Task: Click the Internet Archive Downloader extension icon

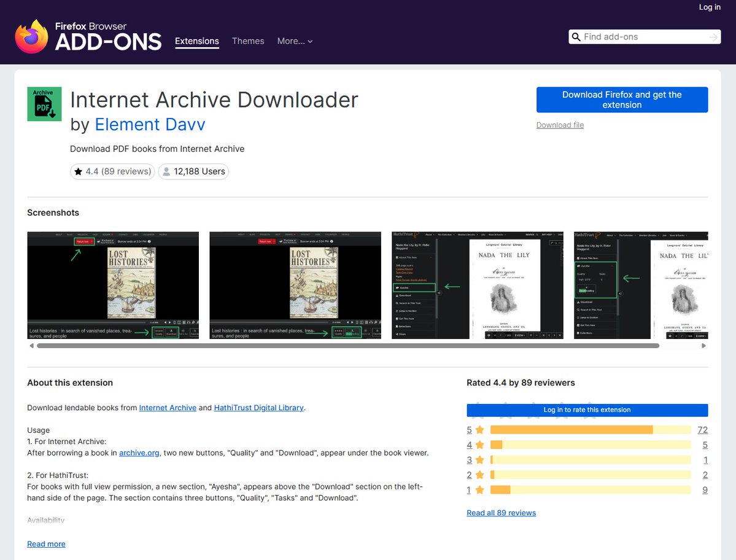Action: pos(44,104)
